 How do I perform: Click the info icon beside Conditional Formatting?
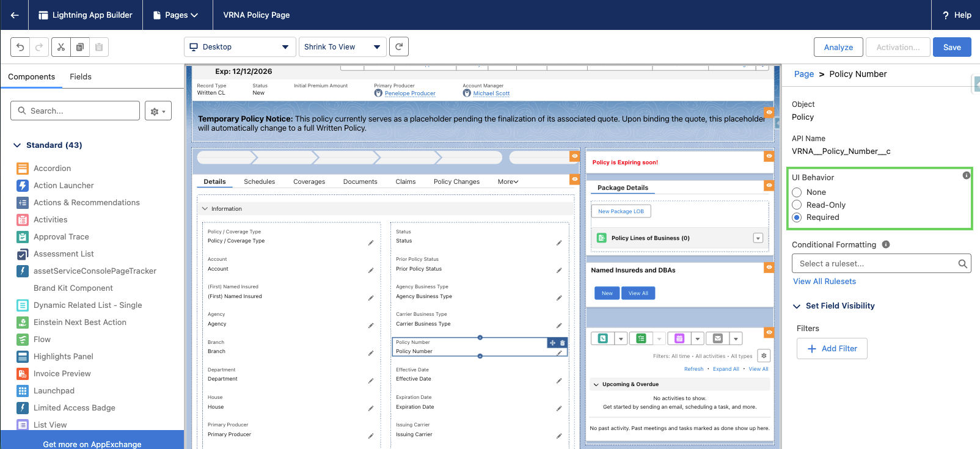(x=886, y=244)
